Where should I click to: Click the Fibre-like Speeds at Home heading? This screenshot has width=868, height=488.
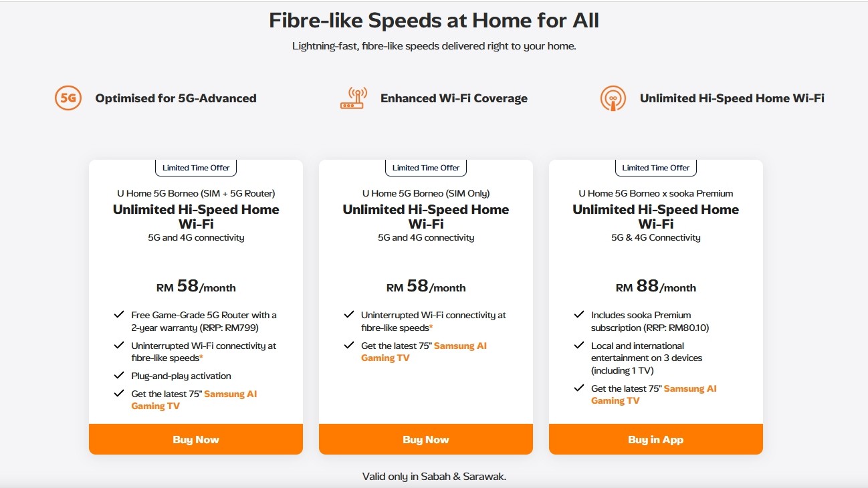click(434, 21)
